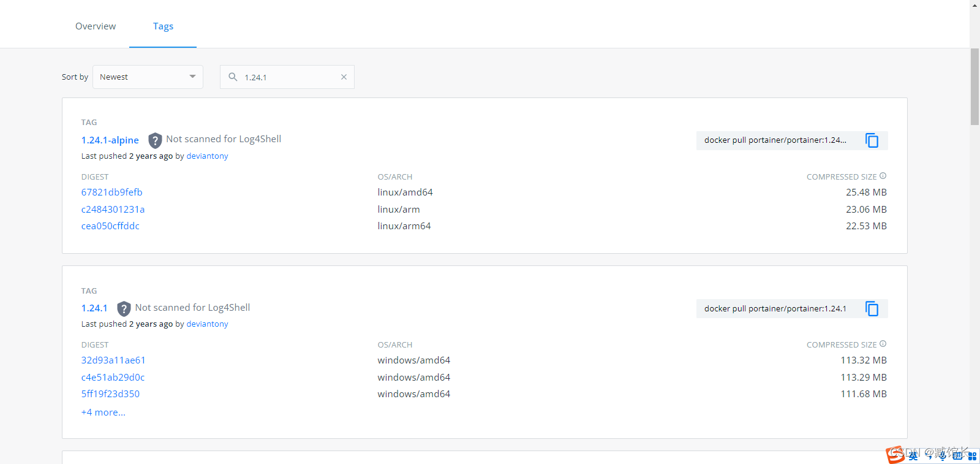Screen dimensions: 980x464
Task: Copy the docker pull command for 1.24.1-alpine
Action: point(872,140)
